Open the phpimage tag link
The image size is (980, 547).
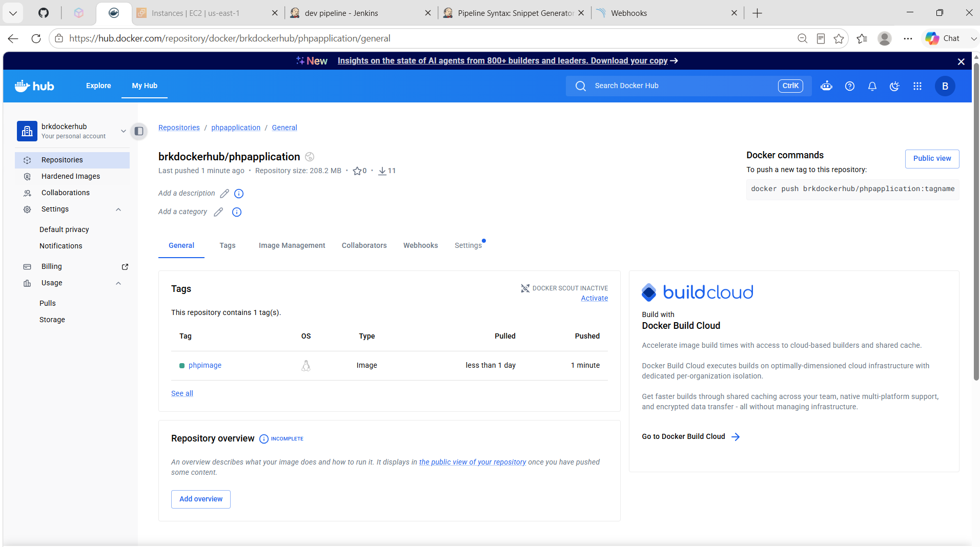point(205,366)
